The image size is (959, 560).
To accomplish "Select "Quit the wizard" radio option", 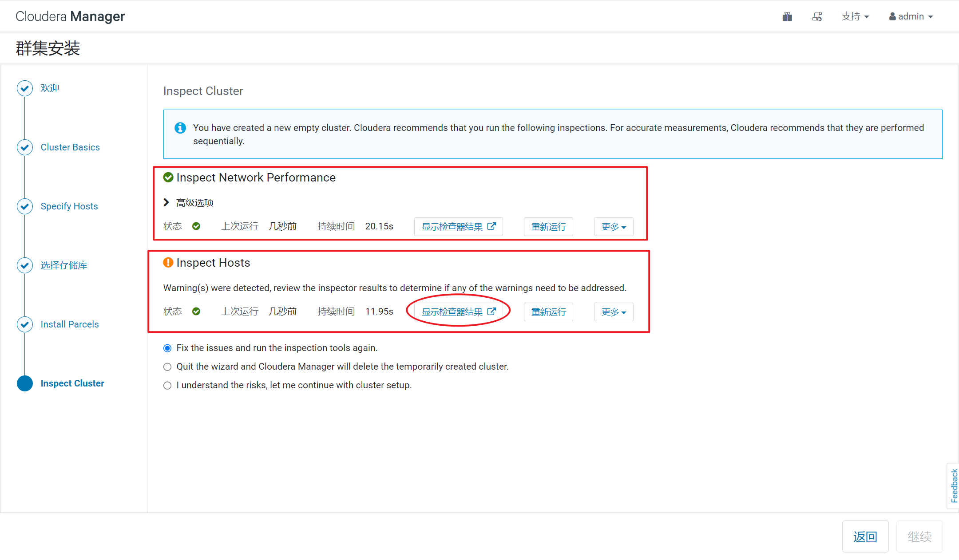I will [x=167, y=367].
